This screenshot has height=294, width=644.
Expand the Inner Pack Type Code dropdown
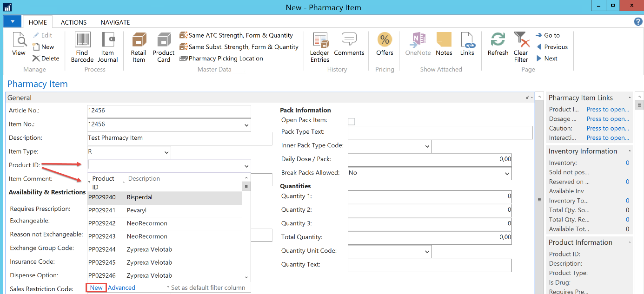427,146
